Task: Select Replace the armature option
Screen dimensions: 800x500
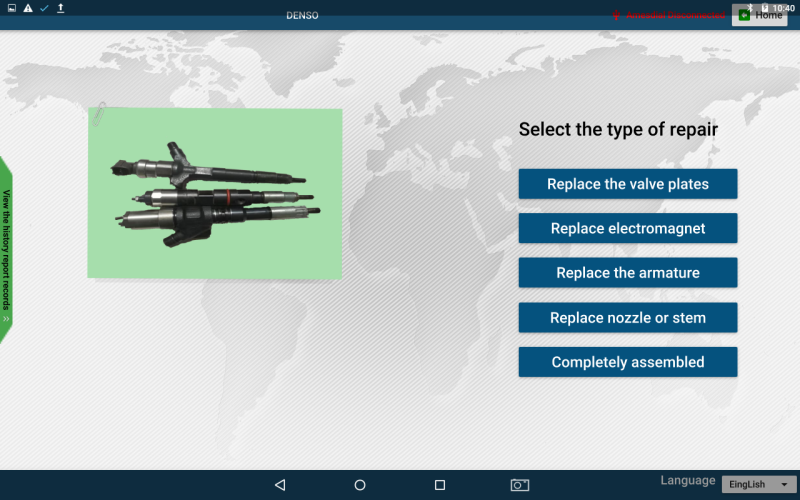Action: tap(628, 273)
